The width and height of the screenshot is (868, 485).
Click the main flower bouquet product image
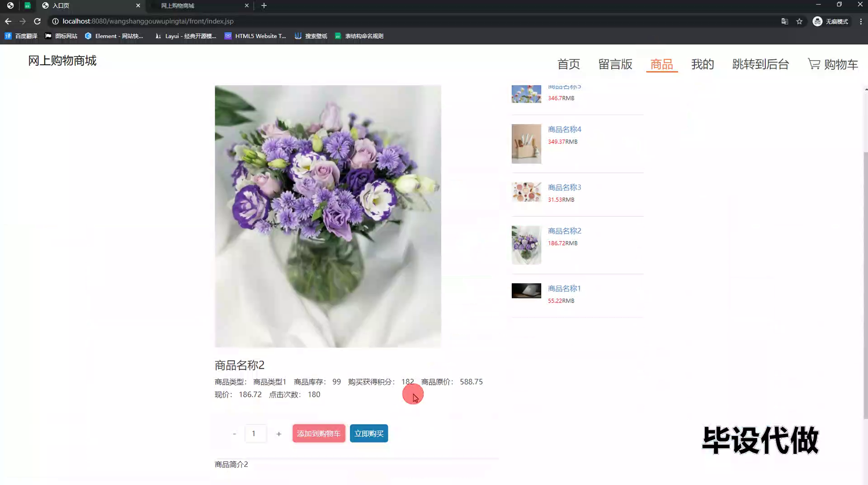tap(328, 216)
